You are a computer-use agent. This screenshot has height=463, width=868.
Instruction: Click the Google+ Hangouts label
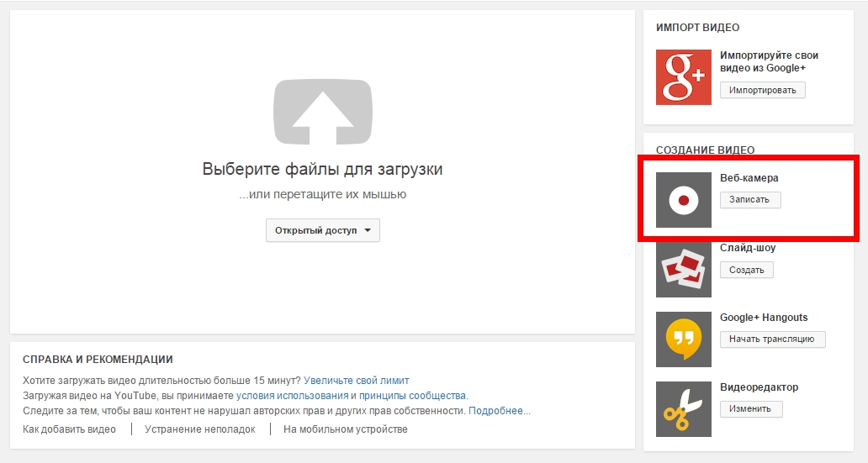click(764, 318)
